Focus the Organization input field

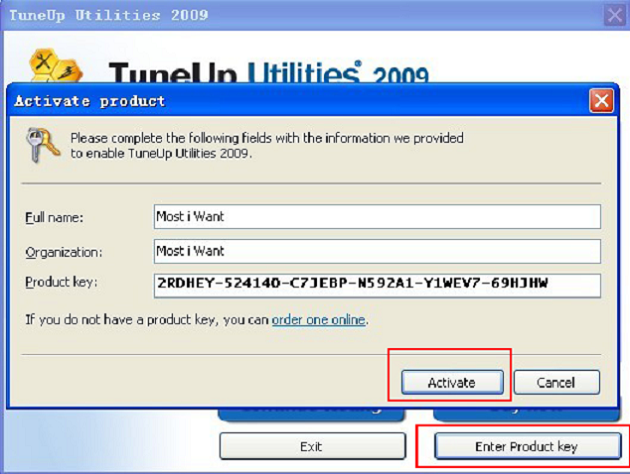377,251
